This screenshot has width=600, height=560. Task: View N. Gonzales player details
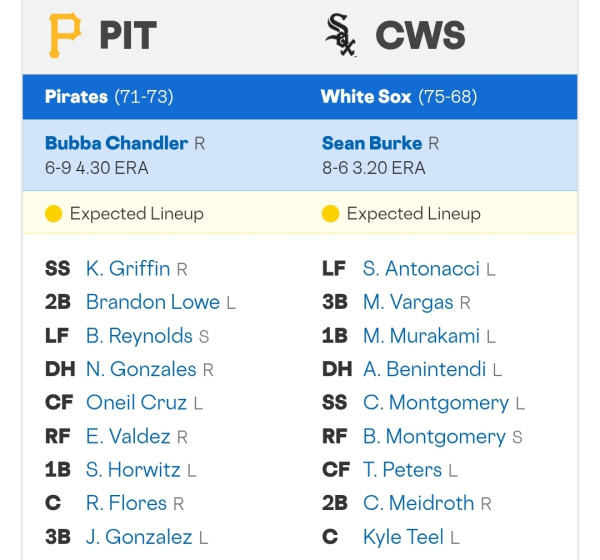[141, 369]
